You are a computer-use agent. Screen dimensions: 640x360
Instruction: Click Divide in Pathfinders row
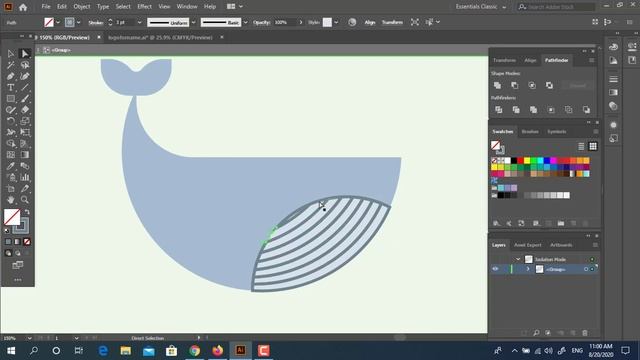point(498,110)
